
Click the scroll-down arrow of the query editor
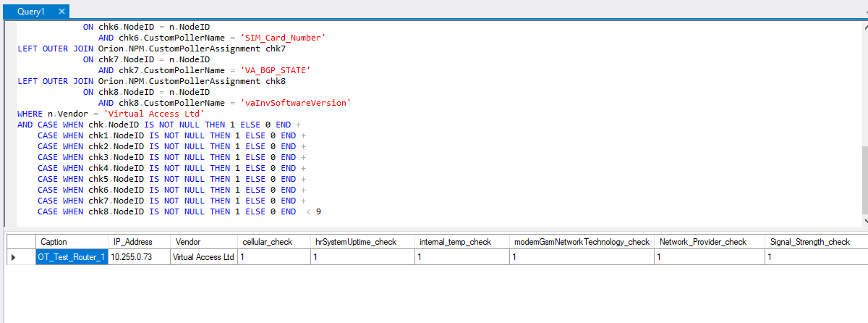click(x=864, y=221)
